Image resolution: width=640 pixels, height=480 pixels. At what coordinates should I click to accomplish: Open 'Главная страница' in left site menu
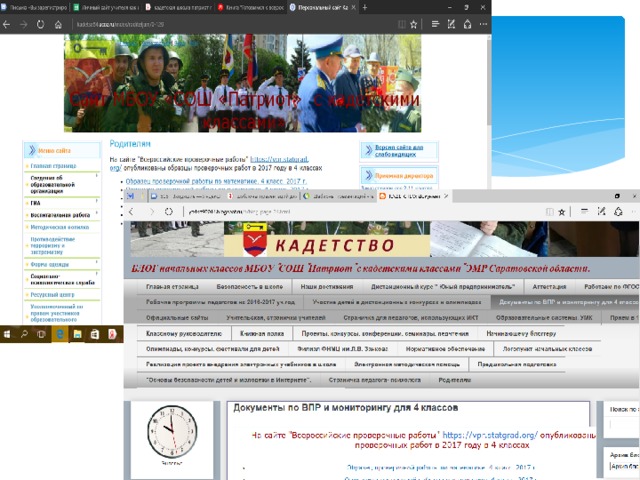[x=53, y=166]
